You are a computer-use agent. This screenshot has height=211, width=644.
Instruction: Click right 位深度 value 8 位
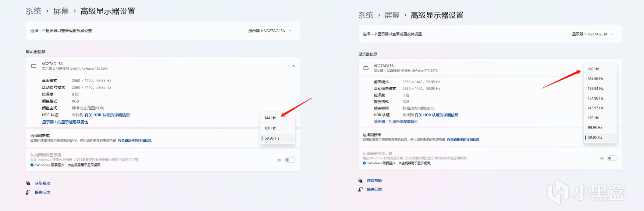[x=406, y=95]
